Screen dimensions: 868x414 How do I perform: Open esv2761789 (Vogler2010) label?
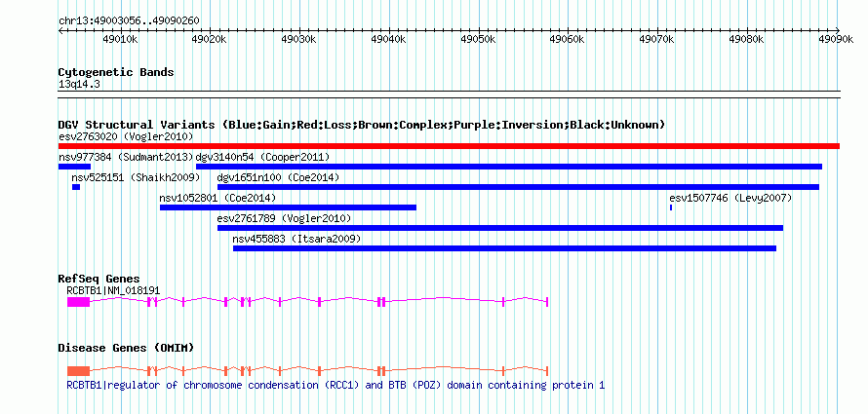point(285,218)
